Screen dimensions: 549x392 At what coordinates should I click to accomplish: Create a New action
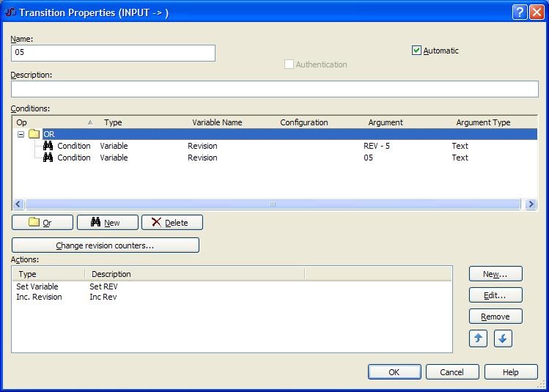(495, 274)
